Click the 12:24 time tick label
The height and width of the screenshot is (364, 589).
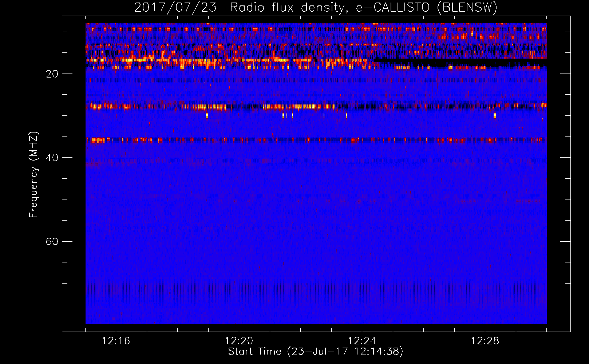[x=362, y=341]
